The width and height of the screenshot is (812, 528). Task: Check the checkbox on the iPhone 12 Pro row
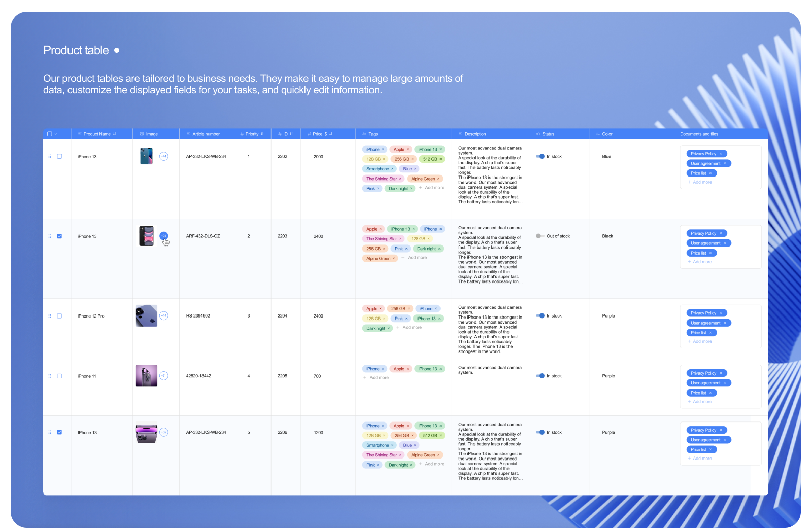coord(59,315)
